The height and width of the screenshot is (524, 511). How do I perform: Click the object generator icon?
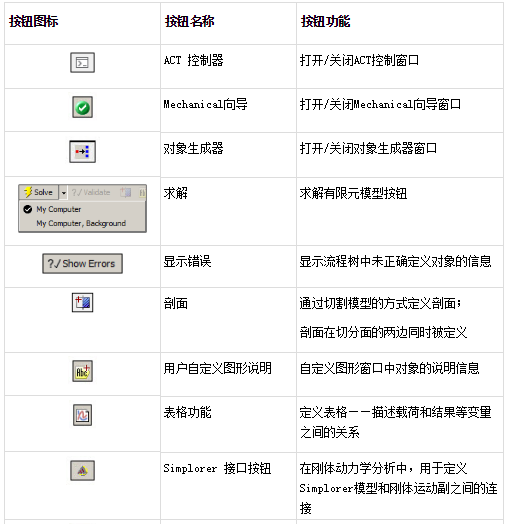pos(83,152)
